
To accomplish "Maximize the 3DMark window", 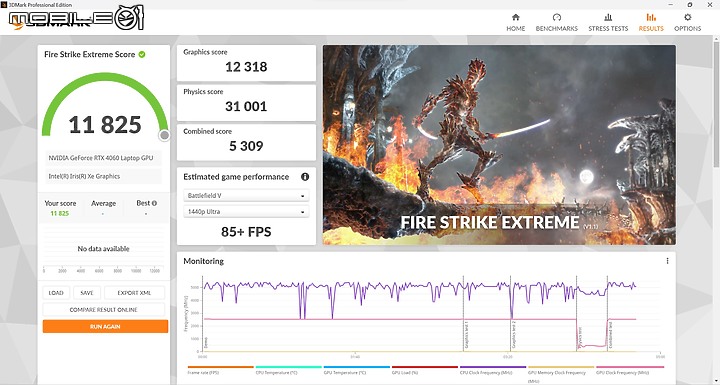I will [x=690, y=4].
